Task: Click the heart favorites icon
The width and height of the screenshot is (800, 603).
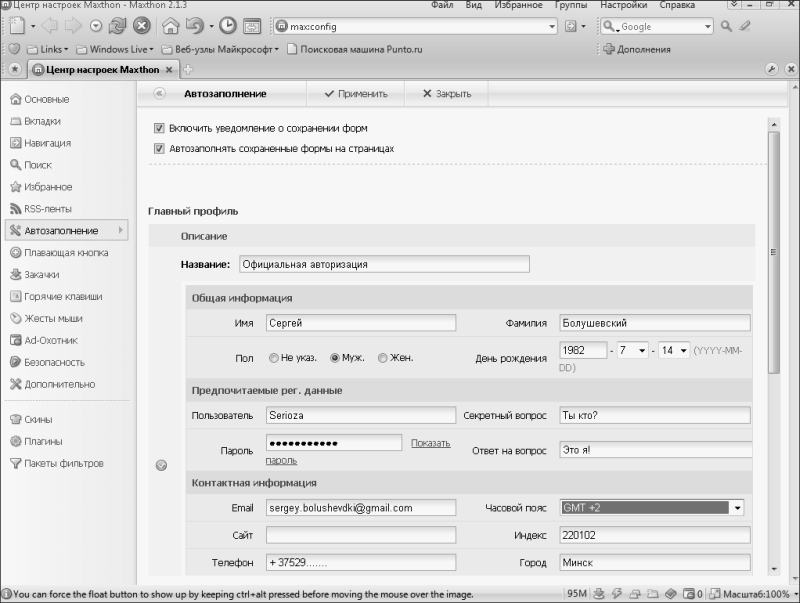Action: (14, 49)
